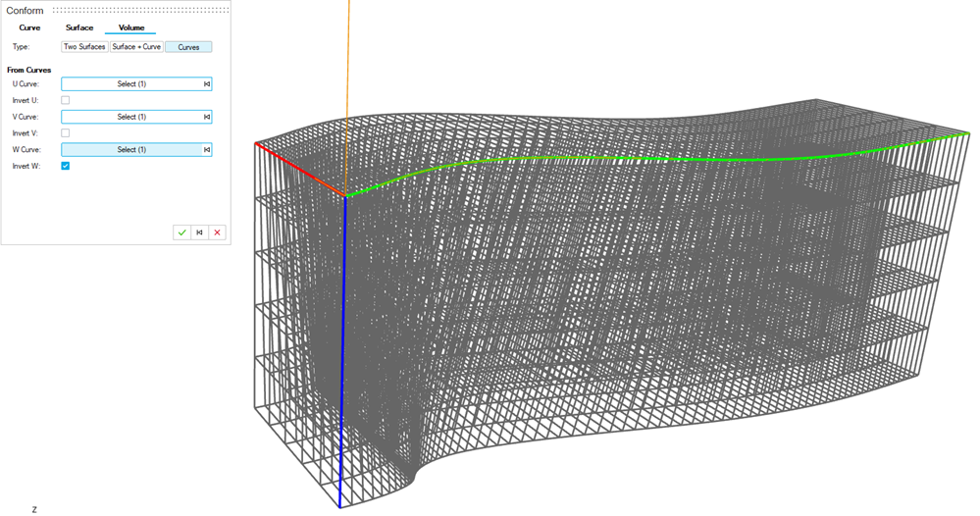Click the Conform panel title
Viewport: 980px width, 516px height.
(25, 11)
